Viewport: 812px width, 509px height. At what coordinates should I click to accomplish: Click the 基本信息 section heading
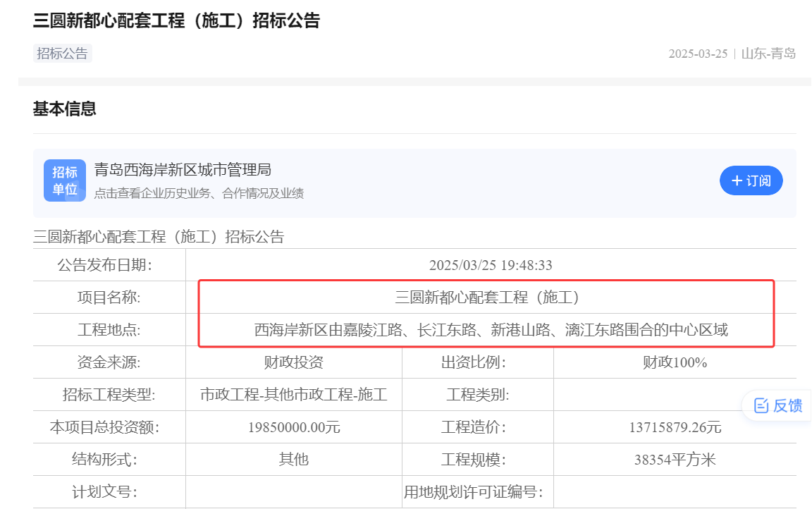tap(65, 109)
